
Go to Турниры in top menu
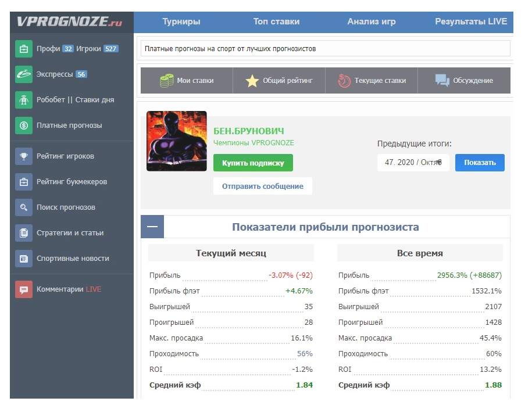pos(181,22)
